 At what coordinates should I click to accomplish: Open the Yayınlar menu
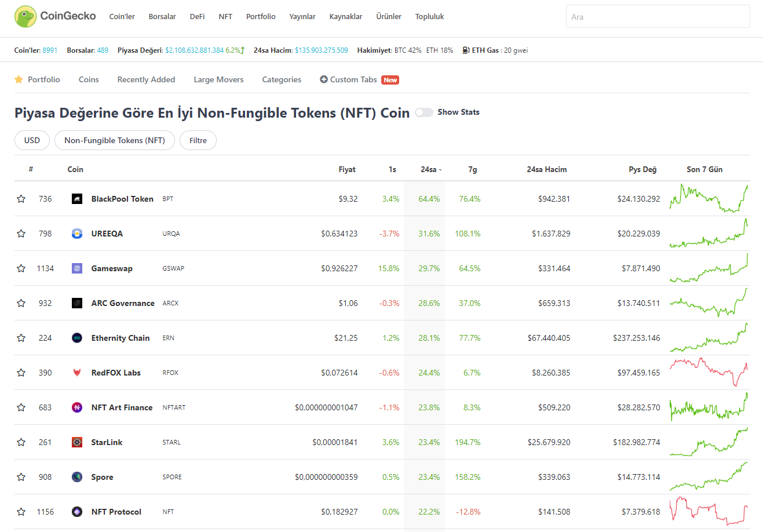tap(302, 17)
